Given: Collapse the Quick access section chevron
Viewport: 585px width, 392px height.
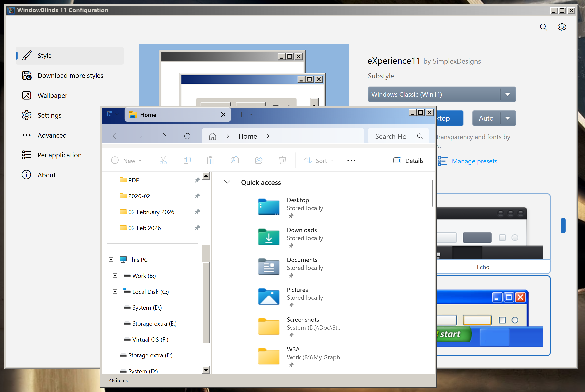Looking at the screenshot, I should [227, 182].
